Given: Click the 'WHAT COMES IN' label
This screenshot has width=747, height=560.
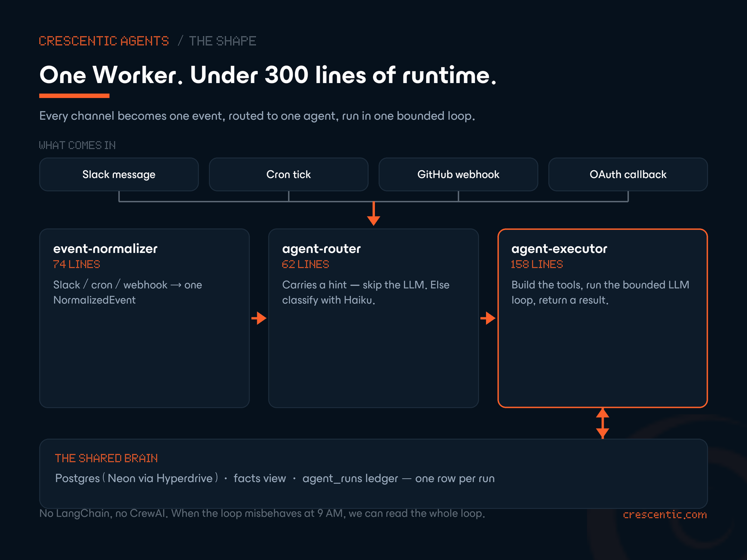Looking at the screenshot, I should pyautogui.click(x=78, y=145).
